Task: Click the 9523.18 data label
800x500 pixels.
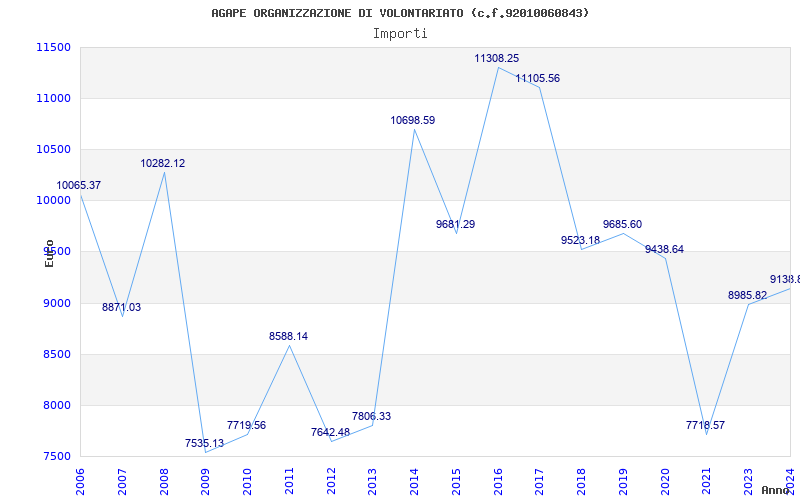Action: tap(581, 240)
